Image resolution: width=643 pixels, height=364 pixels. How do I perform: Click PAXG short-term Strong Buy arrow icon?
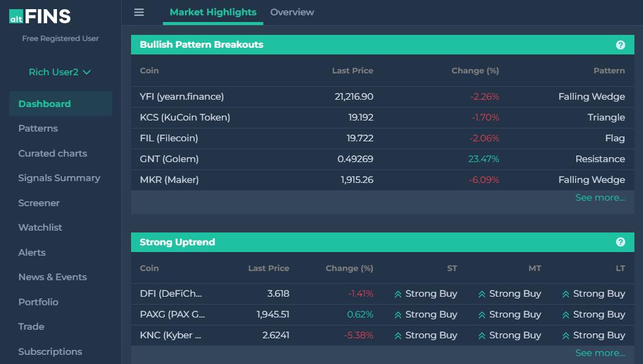398,315
